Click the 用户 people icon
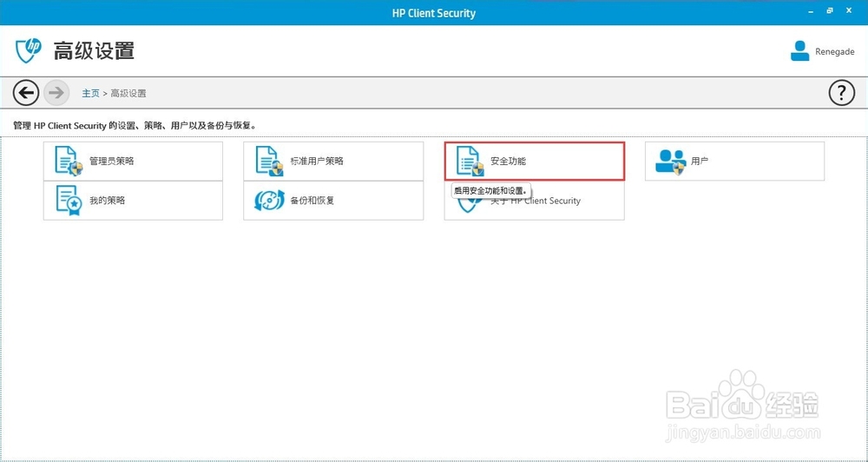868x462 pixels. click(x=670, y=162)
